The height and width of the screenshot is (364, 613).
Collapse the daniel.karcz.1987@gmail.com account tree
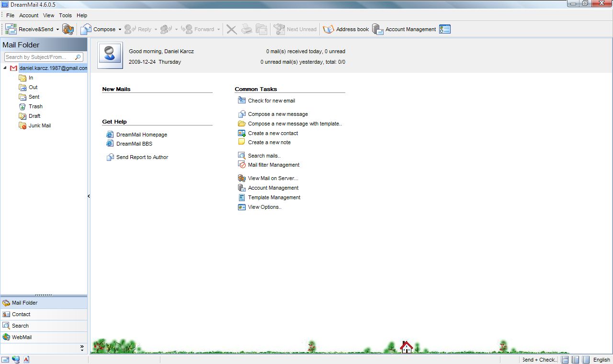pyautogui.click(x=5, y=68)
